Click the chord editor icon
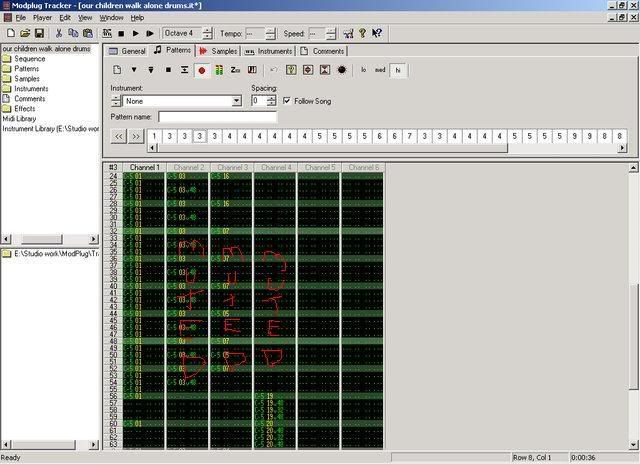Viewport: 640px width, 465px height. 252,70
